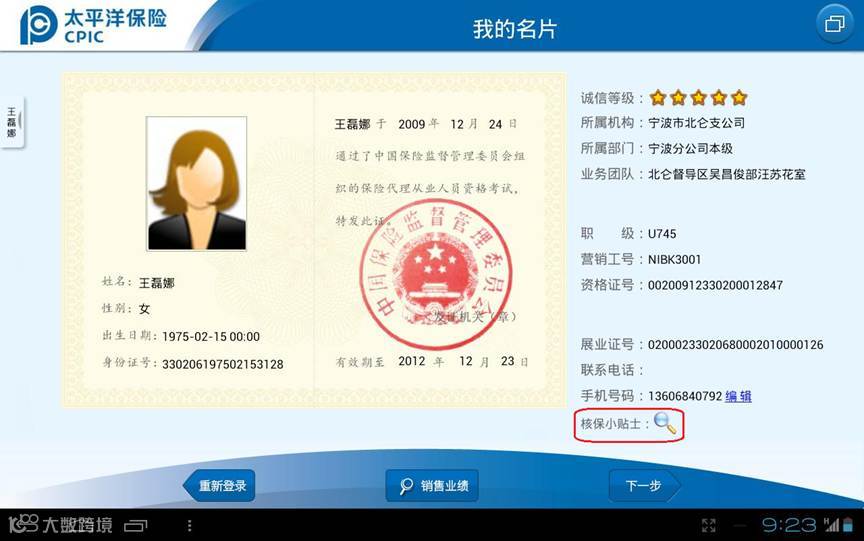The image size is (864, 541).
Task: Click the 重新登录 button
Action: click(219, 485)
